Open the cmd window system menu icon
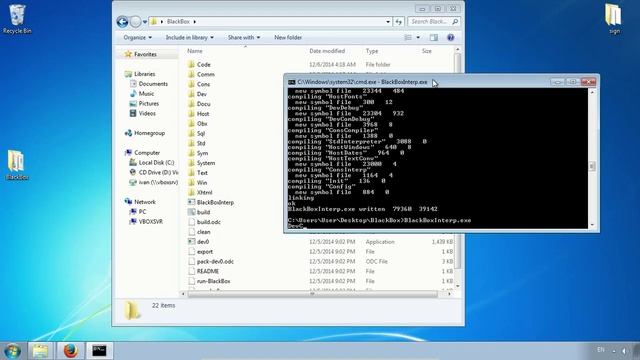Image resolution: width=640 pixels, height=360 pixels. click(x=291, y=82)
